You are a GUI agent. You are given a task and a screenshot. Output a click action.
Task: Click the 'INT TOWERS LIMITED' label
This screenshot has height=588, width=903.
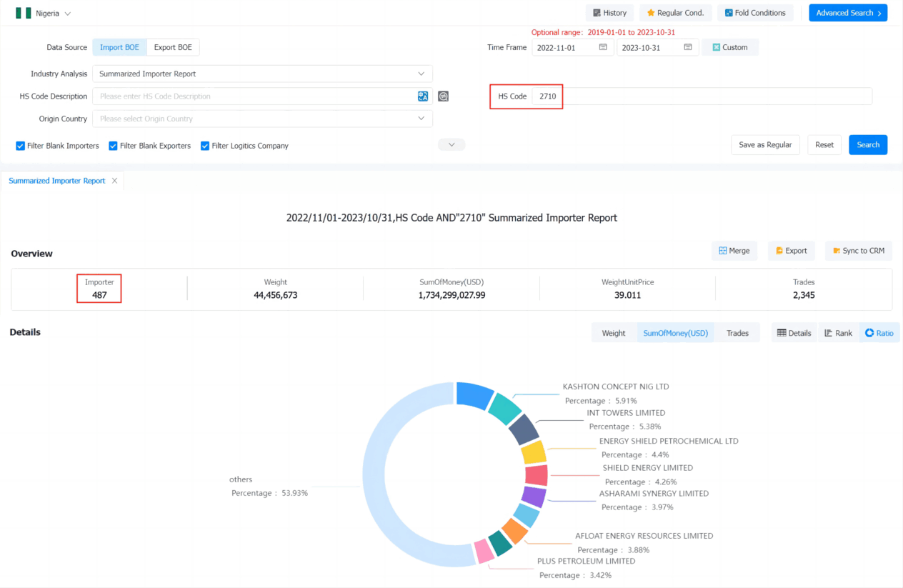point(626,413)
